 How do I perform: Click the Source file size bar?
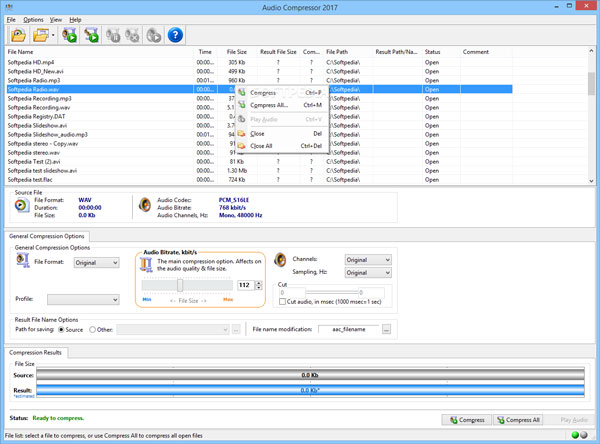pos(310,375)
